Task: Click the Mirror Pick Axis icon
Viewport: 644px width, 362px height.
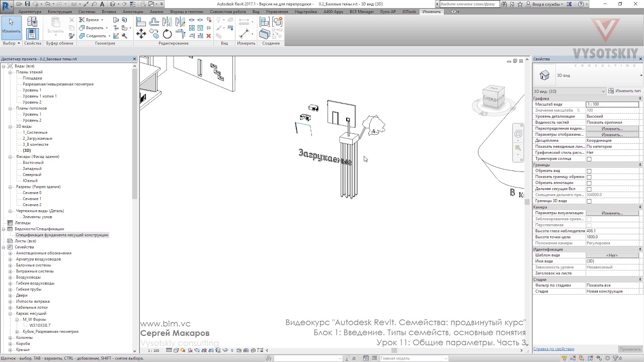Action: 168,22
